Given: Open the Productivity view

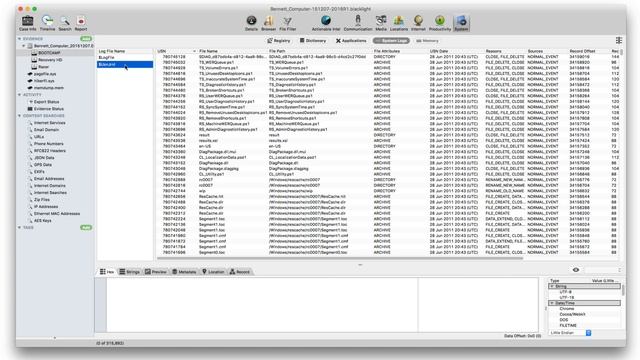Looking at the screenshot, I should coord(440,23).
